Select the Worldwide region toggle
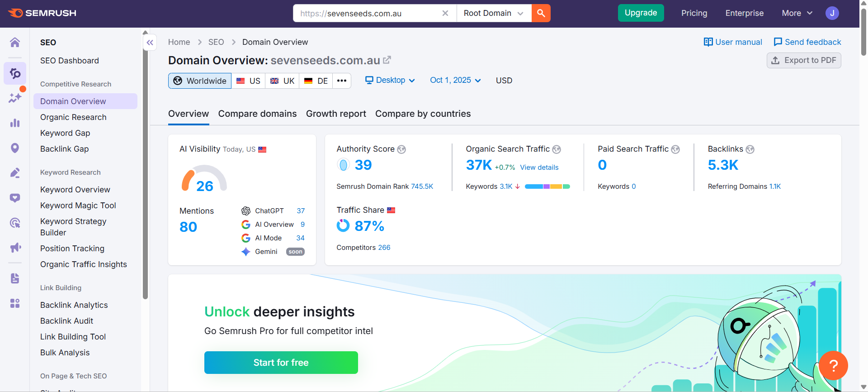 (200, 81)
